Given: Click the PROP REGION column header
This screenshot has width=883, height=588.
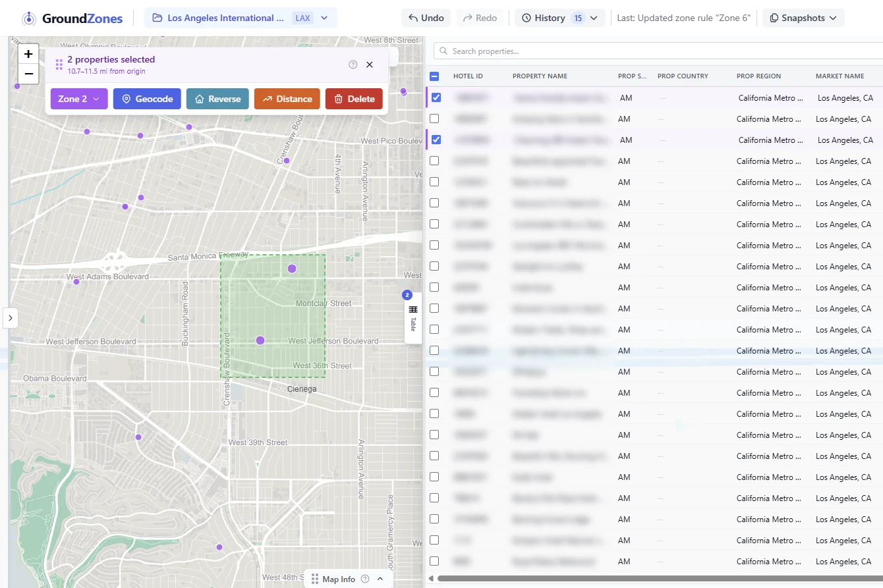Looking at the screenshot, I should point(758,76).
